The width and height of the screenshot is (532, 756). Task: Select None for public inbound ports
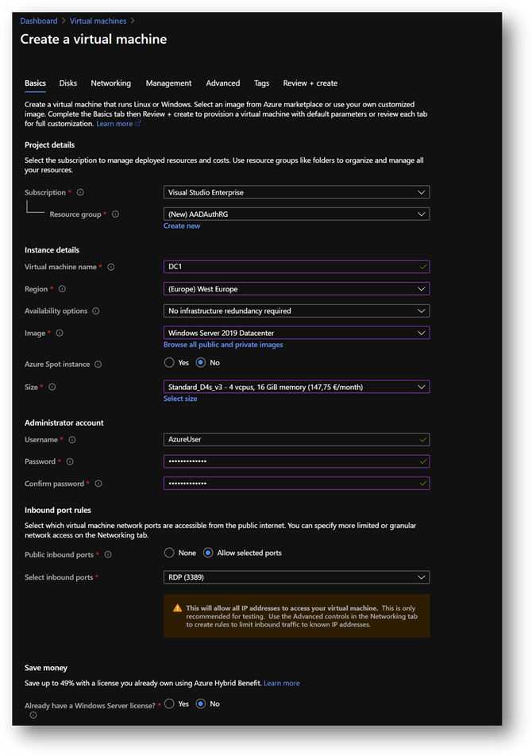[x=169, y=553]
